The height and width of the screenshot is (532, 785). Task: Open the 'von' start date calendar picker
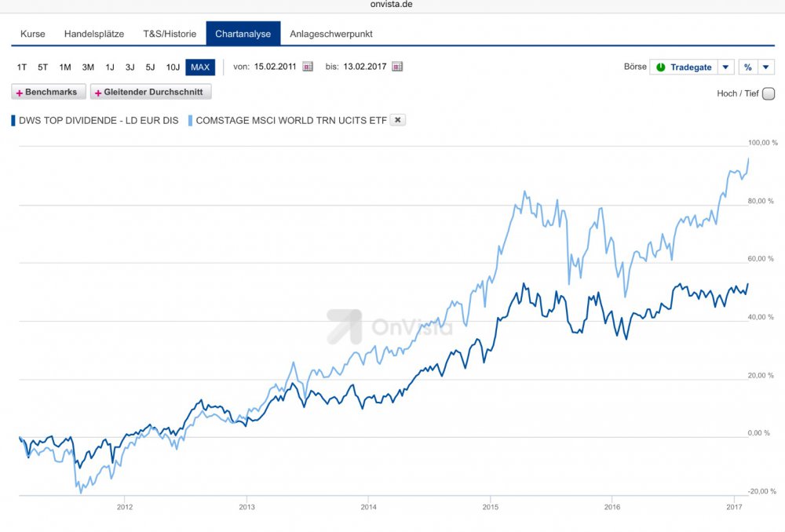[308, 67]
